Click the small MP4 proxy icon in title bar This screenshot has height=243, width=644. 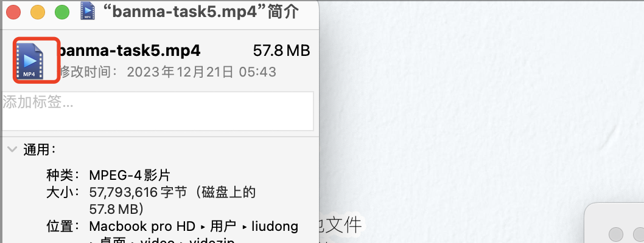click(x=87, y=11)
